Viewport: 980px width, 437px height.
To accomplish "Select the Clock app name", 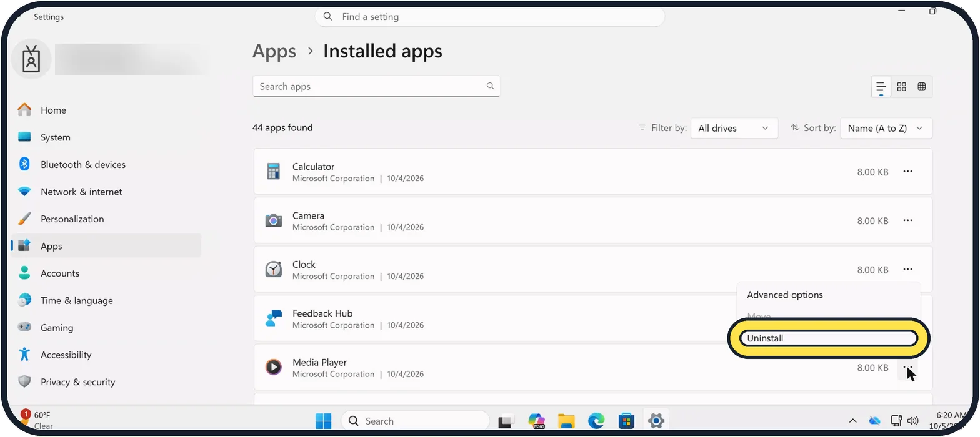I will [304, 265].
